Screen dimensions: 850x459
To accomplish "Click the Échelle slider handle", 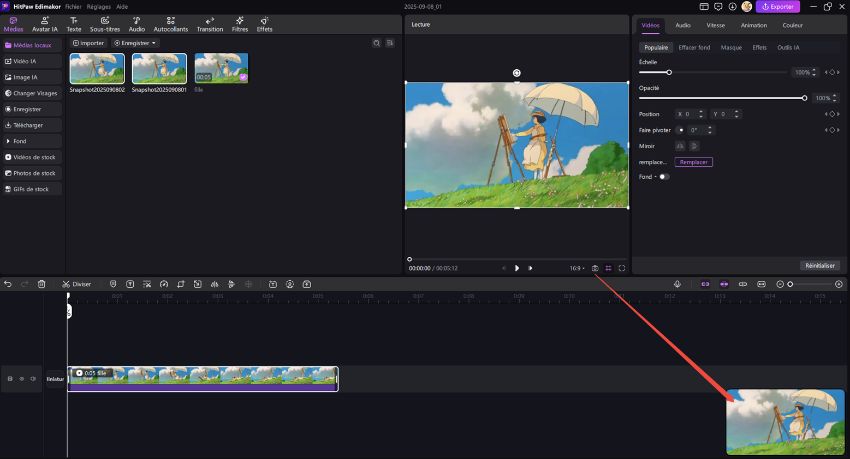I will (669, 72).
